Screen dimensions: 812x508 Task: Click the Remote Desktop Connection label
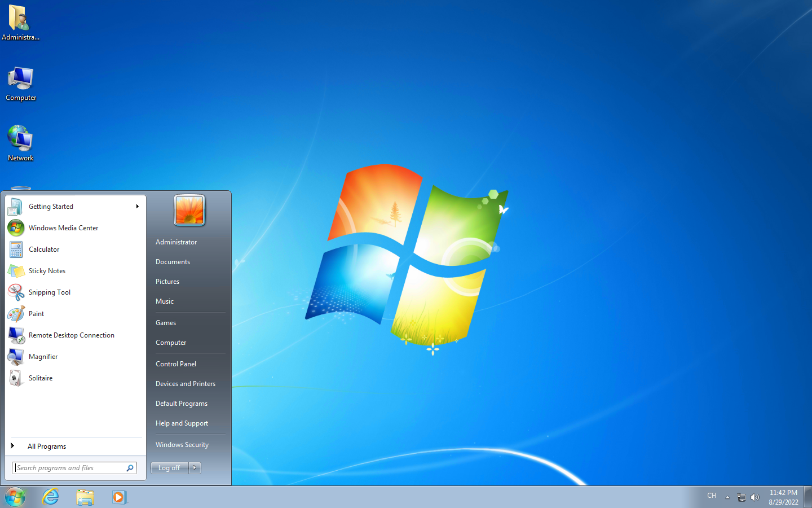click(72, 335)
